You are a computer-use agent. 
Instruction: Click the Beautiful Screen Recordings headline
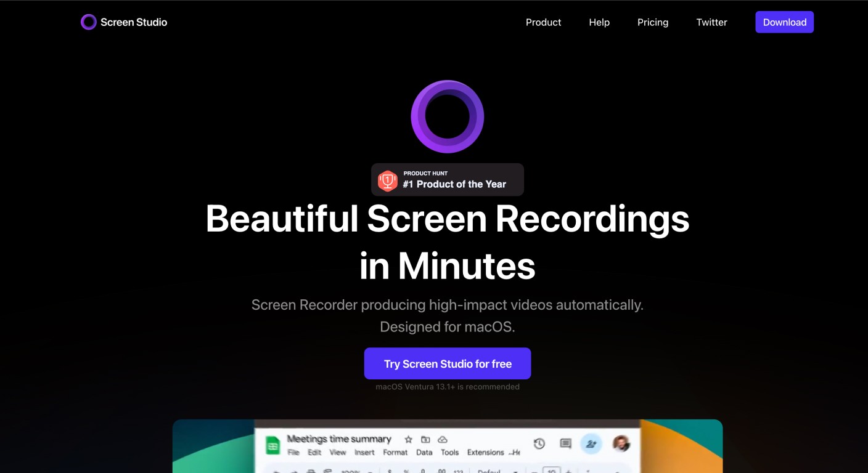pos(448,242)
